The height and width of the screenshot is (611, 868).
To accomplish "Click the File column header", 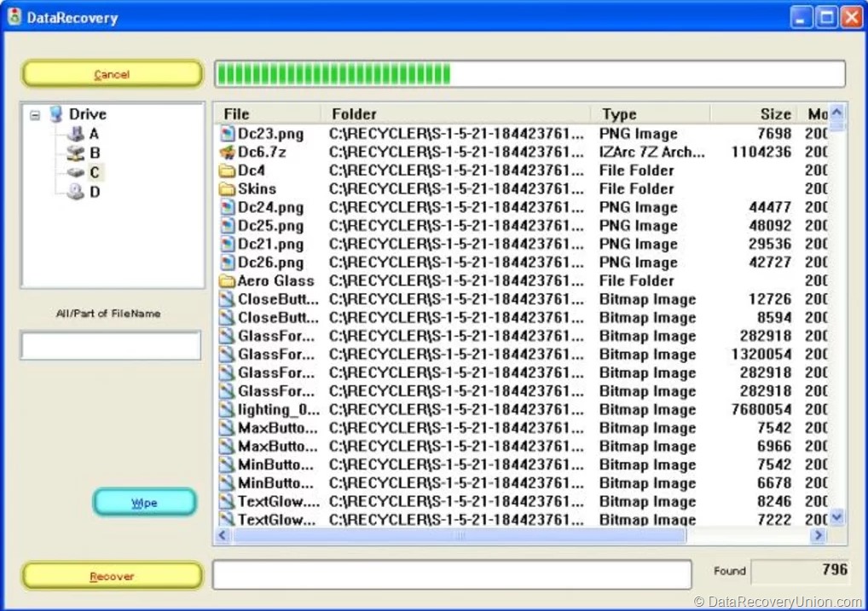I will (x=268, y=114).
